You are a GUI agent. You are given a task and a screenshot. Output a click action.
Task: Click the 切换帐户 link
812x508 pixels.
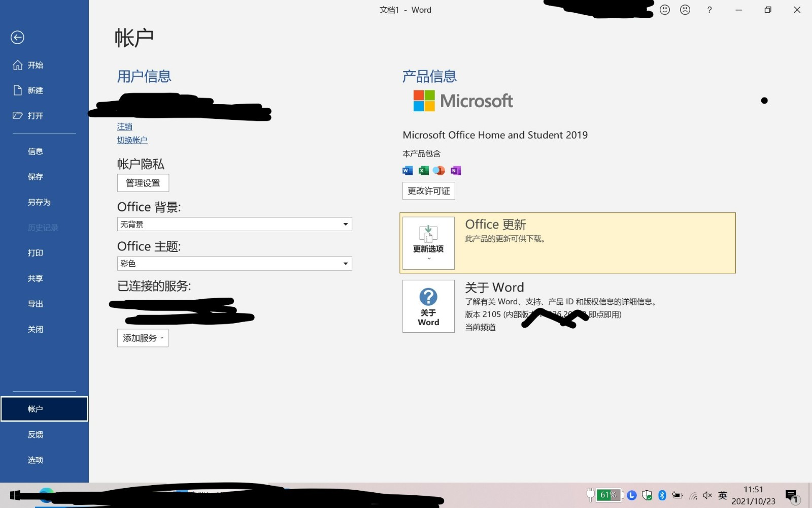pos(132,140)
